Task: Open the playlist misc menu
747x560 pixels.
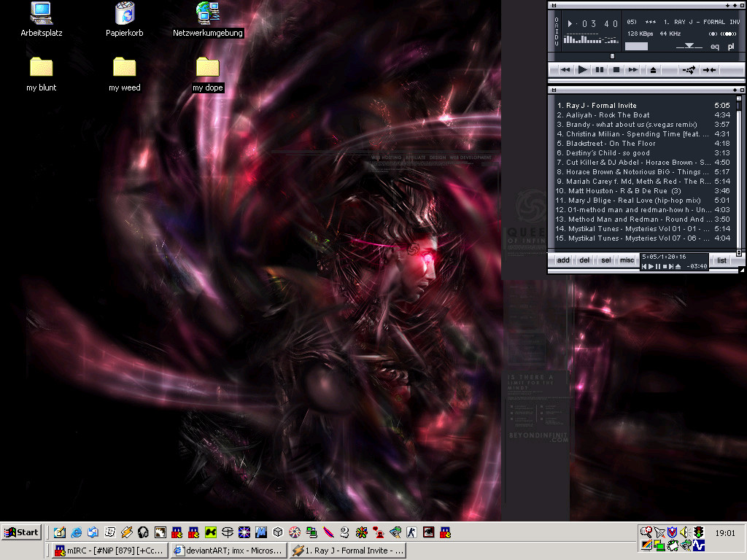Action: [627, 260]
